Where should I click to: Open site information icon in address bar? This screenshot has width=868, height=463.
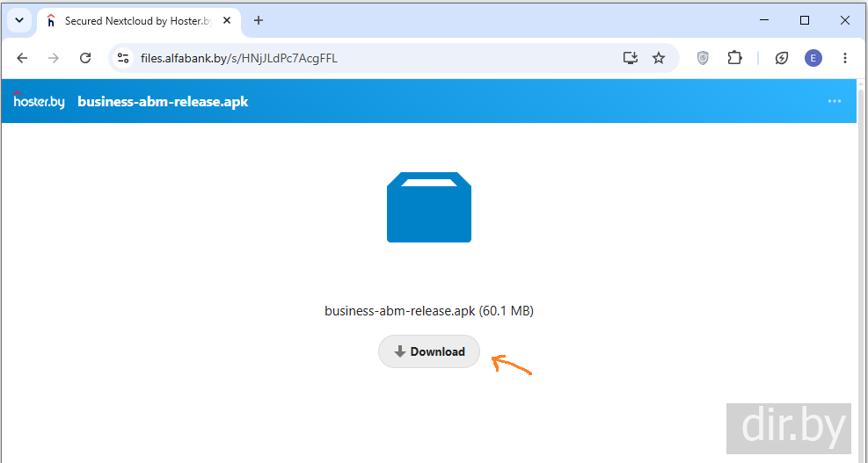click(x=123, y=58)
